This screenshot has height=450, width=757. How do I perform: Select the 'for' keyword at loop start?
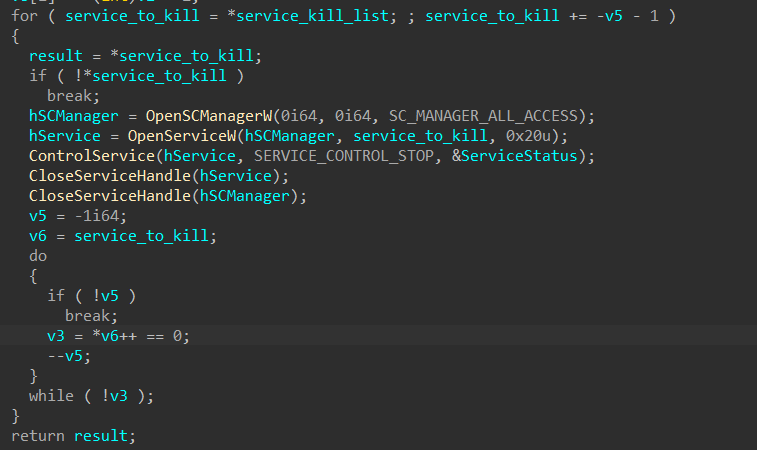24,16
